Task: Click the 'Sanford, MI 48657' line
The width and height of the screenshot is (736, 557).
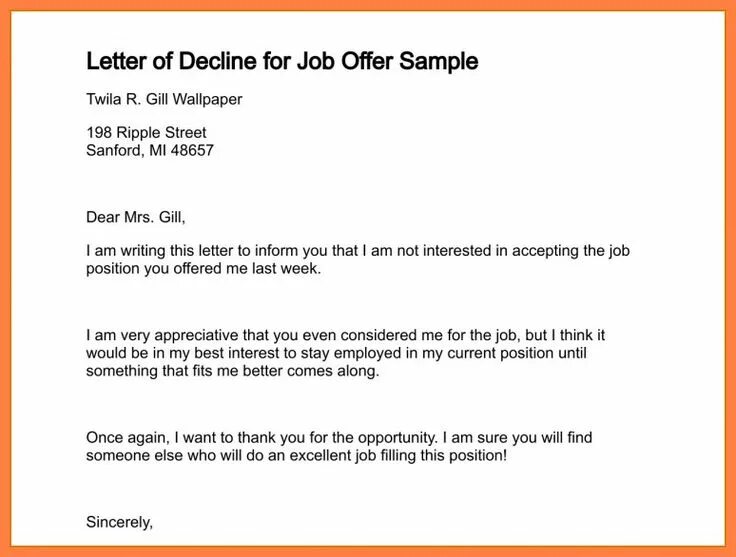Action: coord(150,151)
